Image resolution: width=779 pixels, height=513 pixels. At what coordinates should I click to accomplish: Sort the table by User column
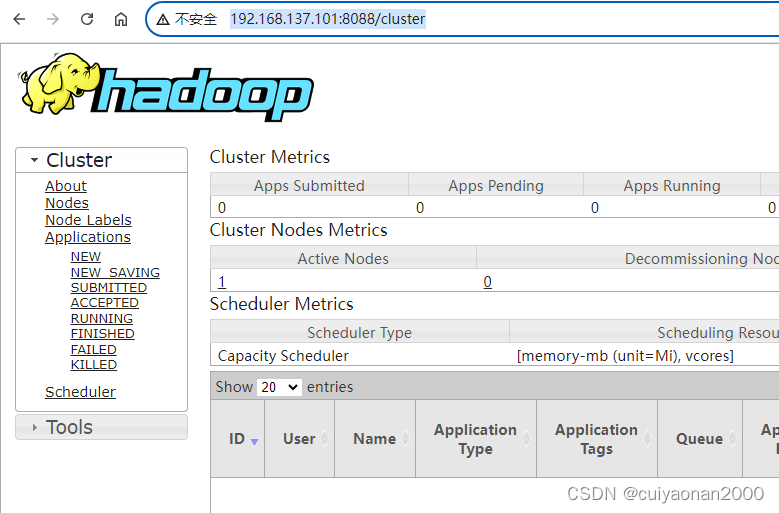click(299, 439)
